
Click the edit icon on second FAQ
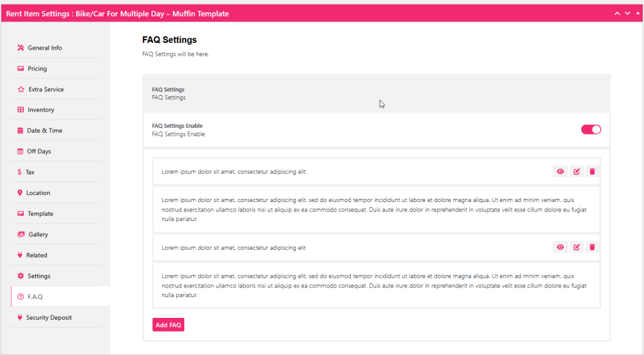pyautogui.click(x=576, y=247)
